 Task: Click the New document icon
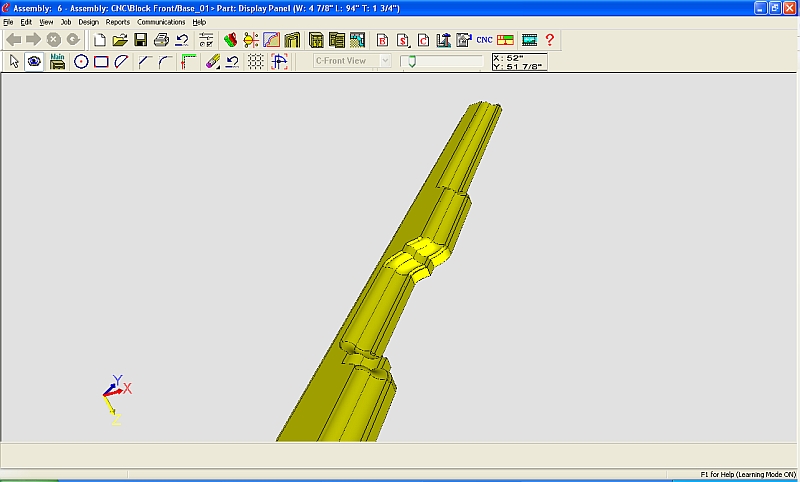(99, 40)
